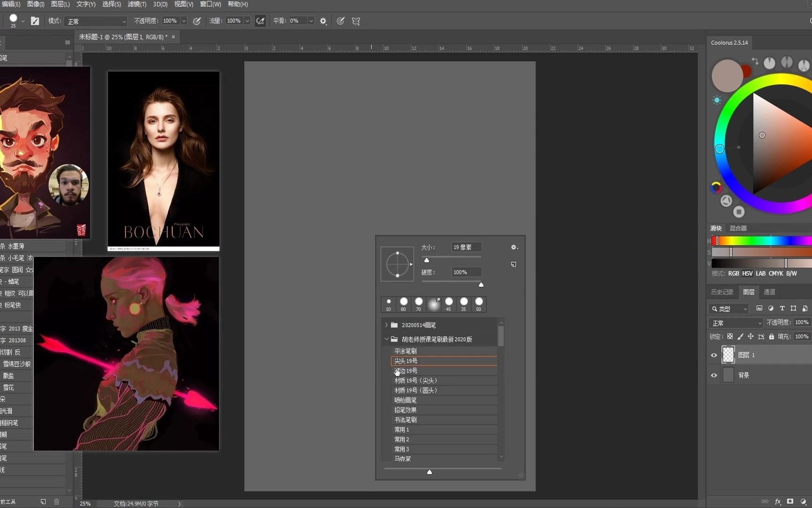Lock image pixels with brush icon
The image size is (812, 508).
[741, 336]
